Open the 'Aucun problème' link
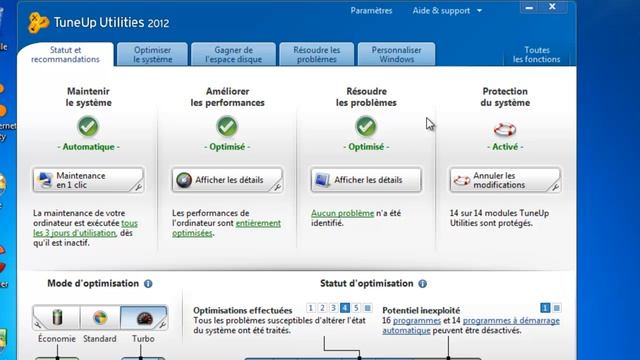 [x=342, y=213]
